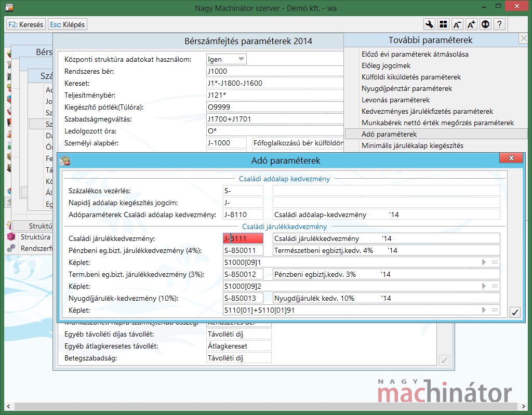Image resolution: width=532 pixels, height=415 pixels.
Task: Click the Rendszeres bér J1000 field
Action: point(275,71)
